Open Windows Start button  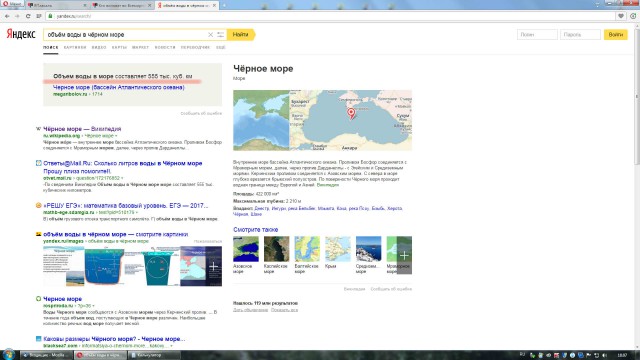(8, 354)
